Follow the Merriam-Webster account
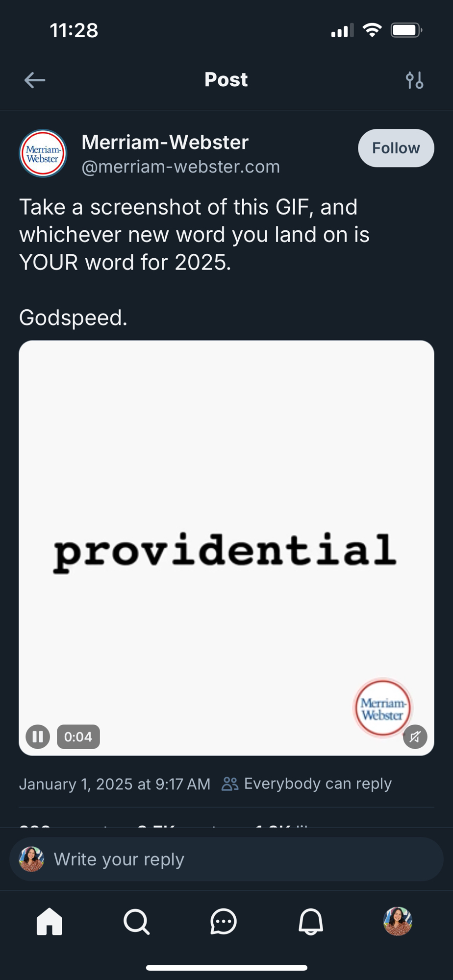Viewport: 453px width, 980px height. click(x=396, y=148)
